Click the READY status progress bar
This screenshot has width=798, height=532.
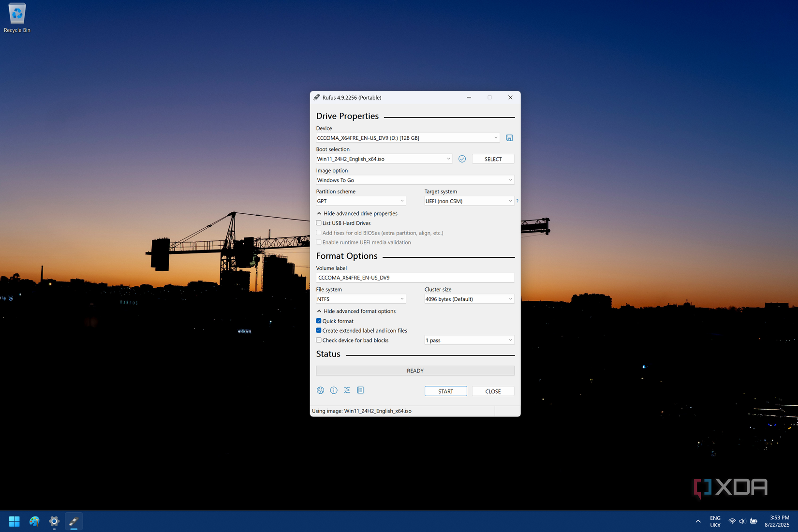[x=415, y=370]
